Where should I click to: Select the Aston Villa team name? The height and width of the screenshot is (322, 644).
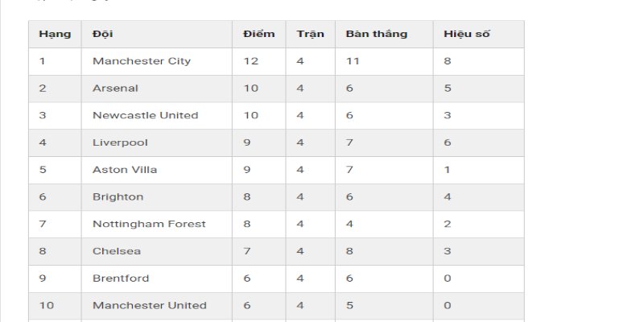125,170
